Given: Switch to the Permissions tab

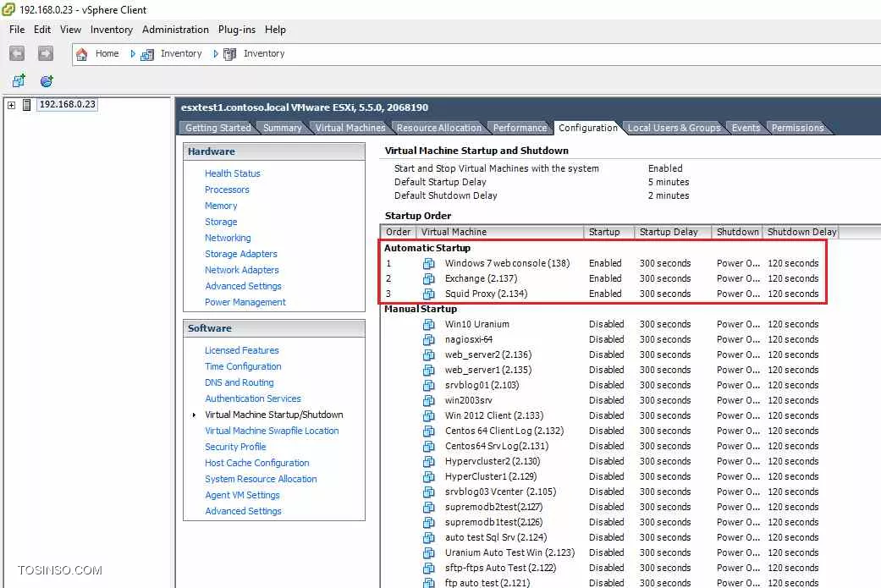Looking at the screenshot, I should click(797, 128).
